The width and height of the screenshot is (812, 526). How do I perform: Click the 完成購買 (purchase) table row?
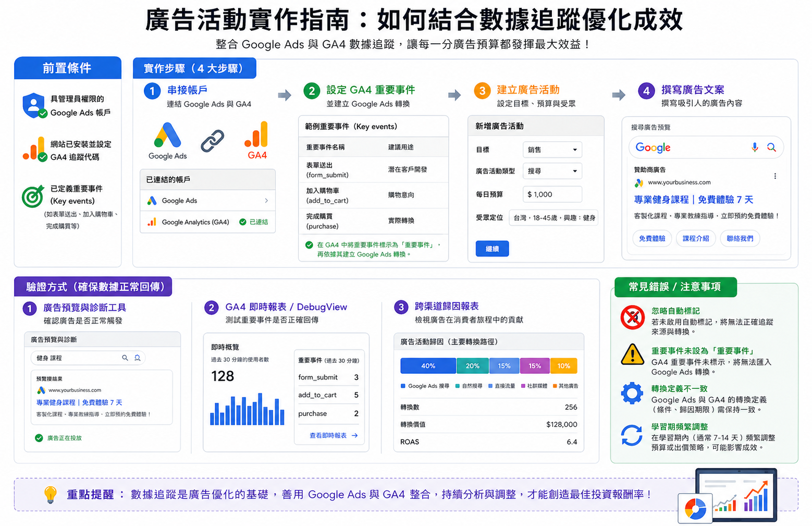click(x=373, y=221)
